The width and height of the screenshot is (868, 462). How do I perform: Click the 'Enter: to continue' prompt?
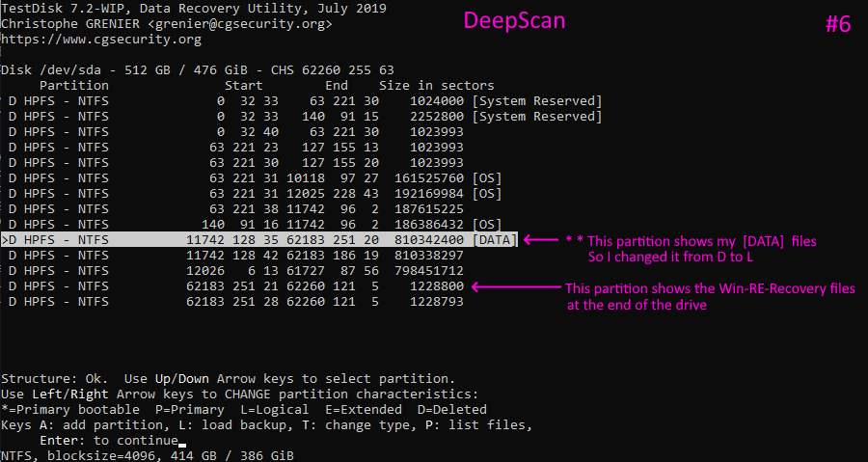pos(109,441)
